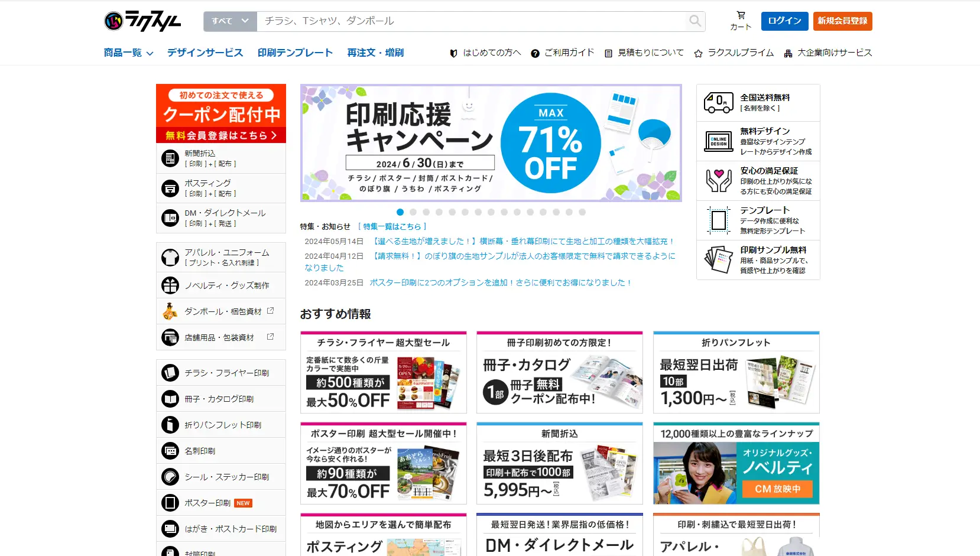
Task: Select the first carousel dot indicator
Action: [x=400, y=212]
